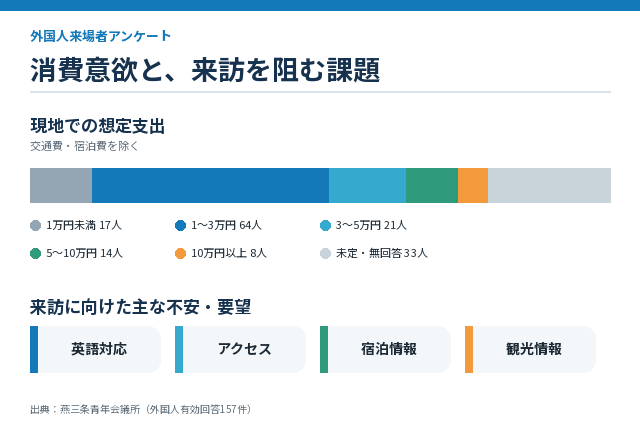Click the dark blue 1〜3万円 bar segment
Image resolution: width=640 pixels, height=427 pixels.
coord(211,185)
